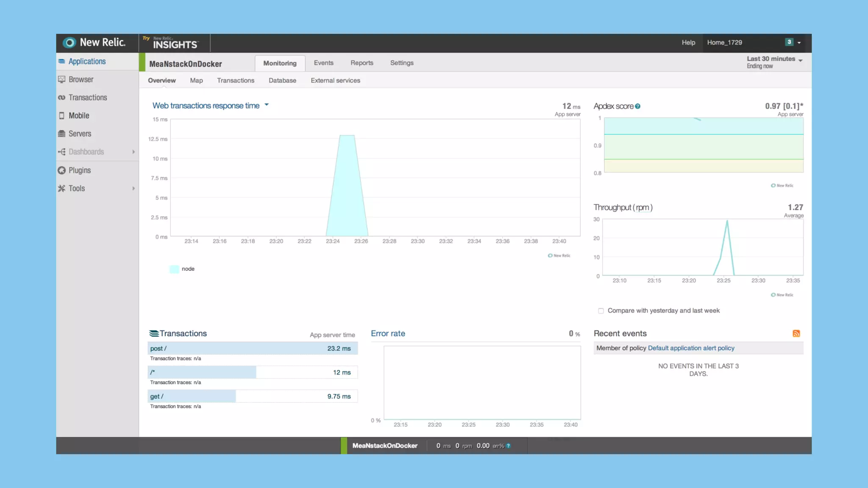
Task: Open Default application alert policy link
Action: point(691,348)
